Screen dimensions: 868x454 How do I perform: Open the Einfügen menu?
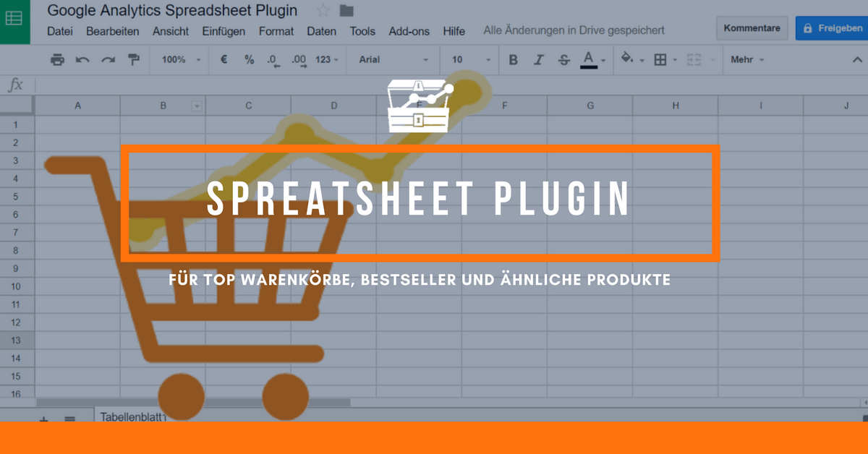tap(224, 31)
